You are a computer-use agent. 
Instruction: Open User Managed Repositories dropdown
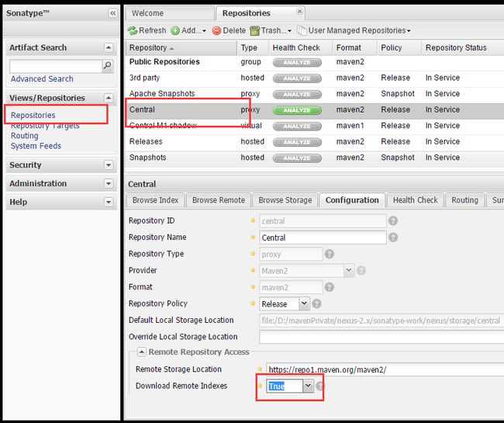tap(354, 30)
